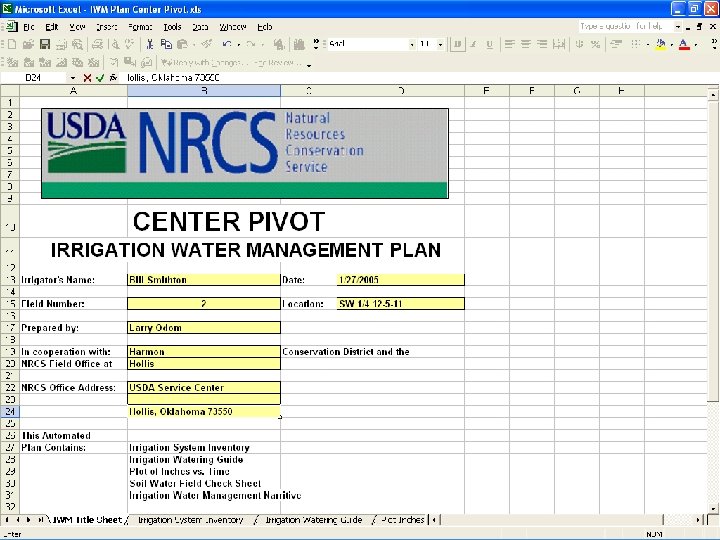The image size is (720, 540).
Task: Open the Font size dropdown arrow
Action: [440, 44]
